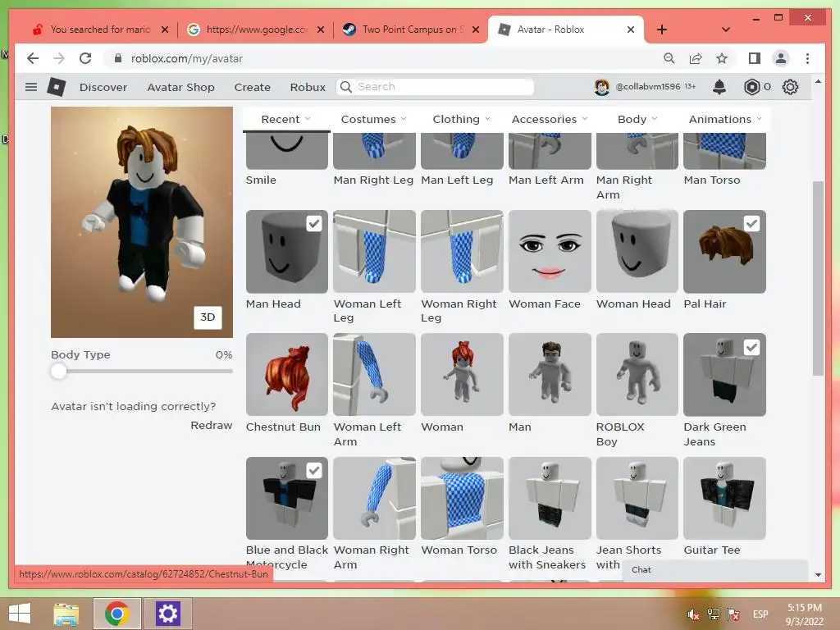Open the Chrome profile icon
The image size is (840, 630).
(x=781, y=58)
